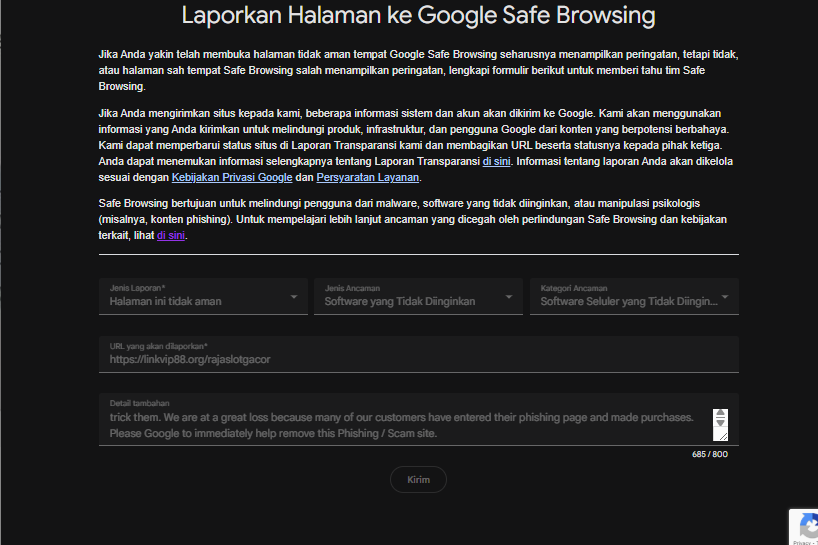Open the Kebijakan Privasi Google link
The width and height of the screenshot is (818, 545).
(x=232, y=177)
